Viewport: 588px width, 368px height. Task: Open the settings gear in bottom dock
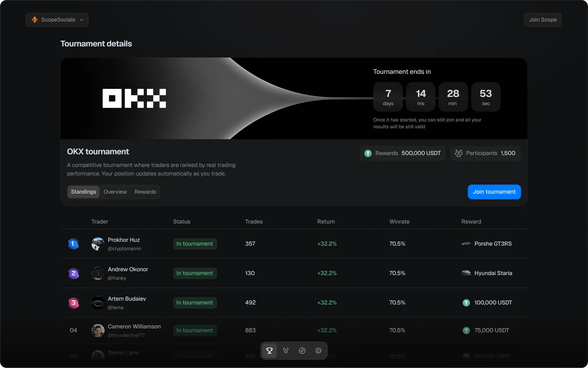pyautogui.click(x=319, y=351)
